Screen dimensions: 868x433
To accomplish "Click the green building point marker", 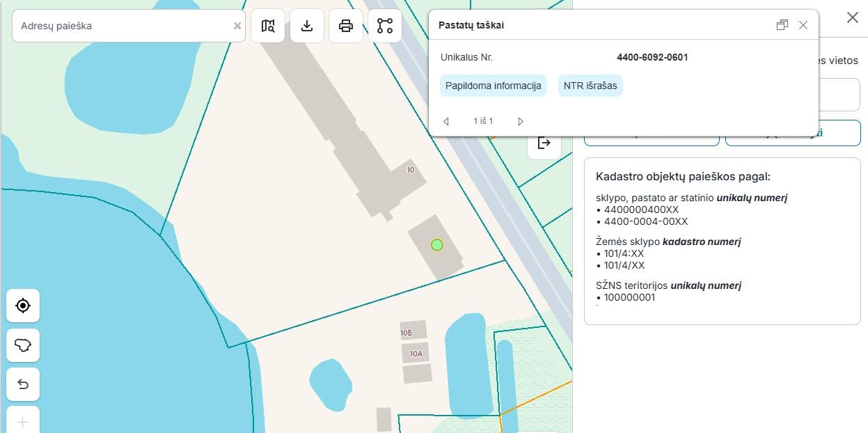I will pos(436,244).
